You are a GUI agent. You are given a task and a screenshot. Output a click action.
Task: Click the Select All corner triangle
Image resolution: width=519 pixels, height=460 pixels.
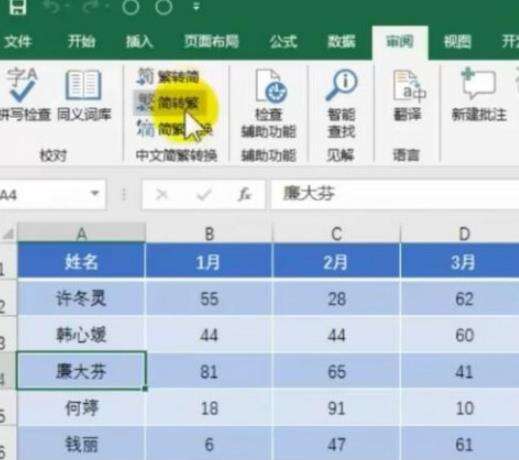click(8, 234)
